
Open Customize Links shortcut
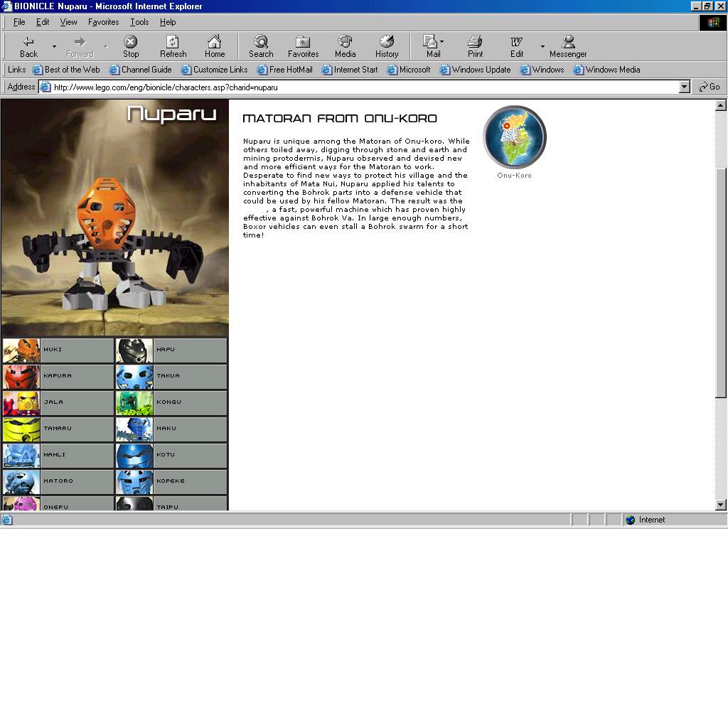(x=214, y=70)
